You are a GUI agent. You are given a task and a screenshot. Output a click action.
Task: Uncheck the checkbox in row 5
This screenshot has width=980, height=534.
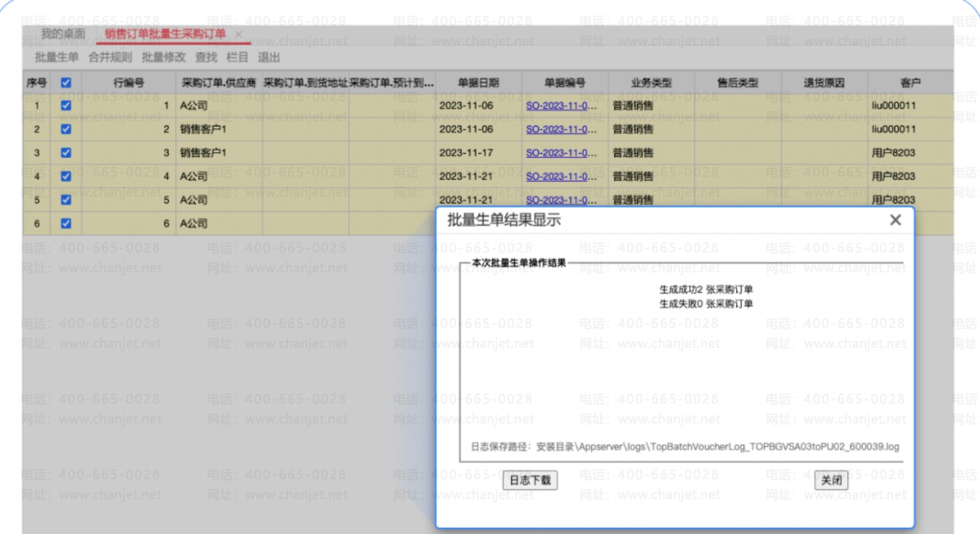pyautogui.click(x=66, y=200)
